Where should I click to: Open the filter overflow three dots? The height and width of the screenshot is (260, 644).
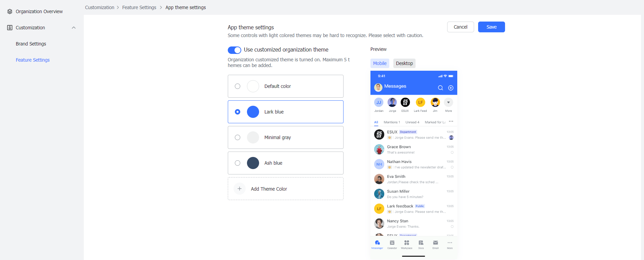point(451,121)
